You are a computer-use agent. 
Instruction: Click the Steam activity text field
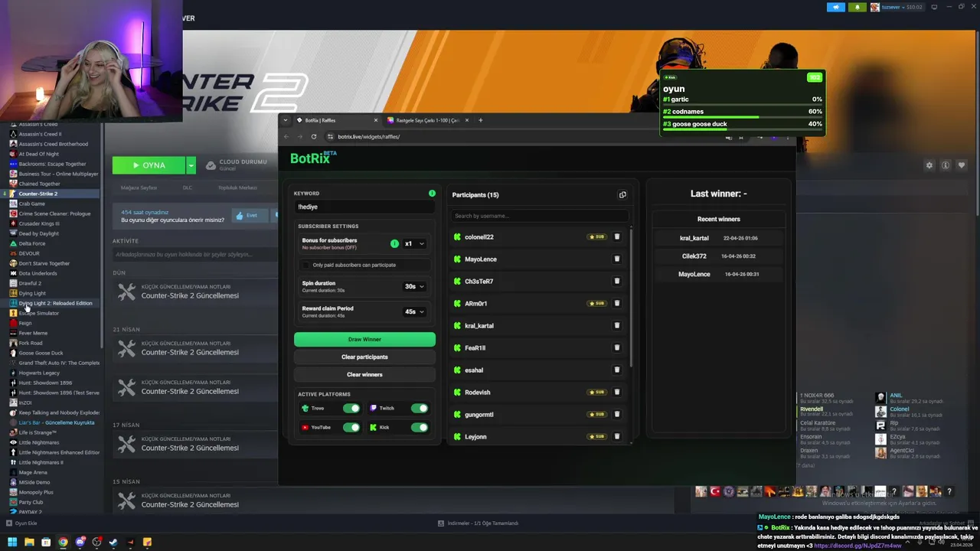coord(195,254)
